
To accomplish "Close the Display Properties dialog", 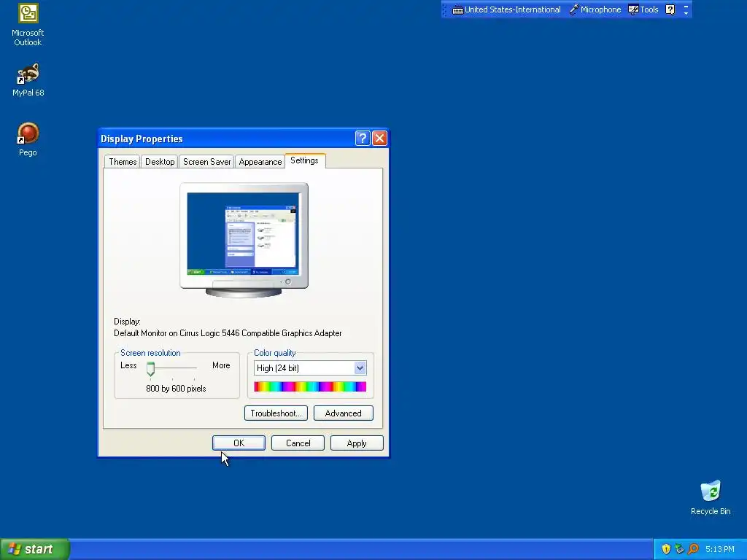I will point(379,139).
